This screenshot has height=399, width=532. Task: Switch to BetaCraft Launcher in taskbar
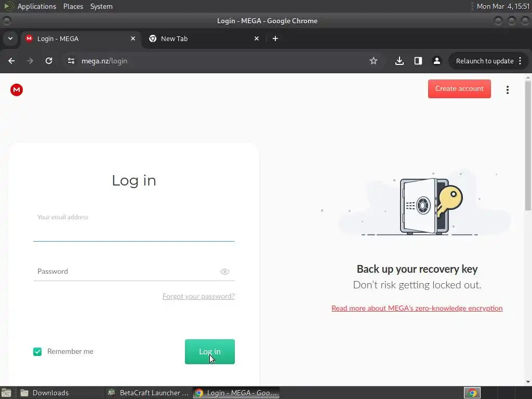[148, 393]
